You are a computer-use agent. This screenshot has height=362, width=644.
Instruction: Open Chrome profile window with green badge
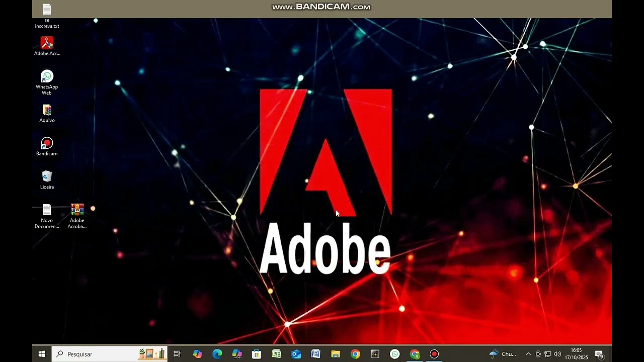tap(415, 354)
